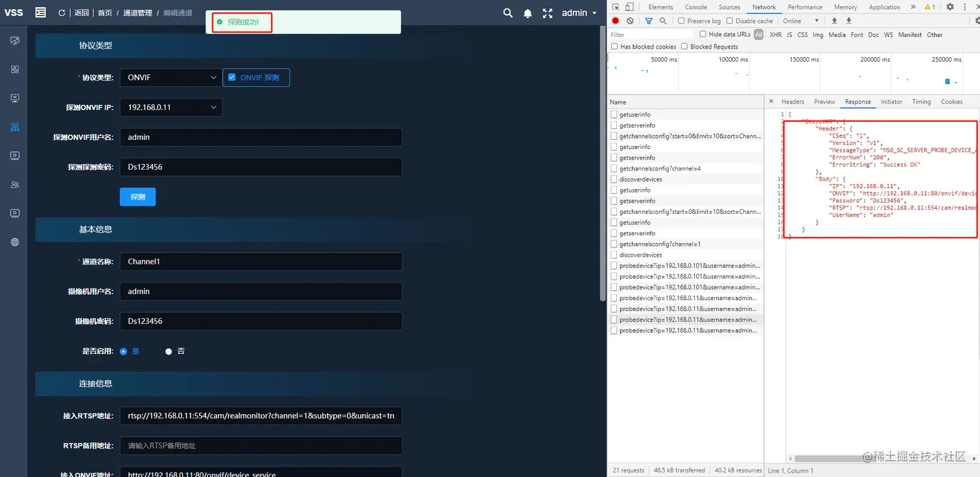This screenshot has height=477, width=980.
Task: Import HAR file with upload arrow
Action: 834,21
